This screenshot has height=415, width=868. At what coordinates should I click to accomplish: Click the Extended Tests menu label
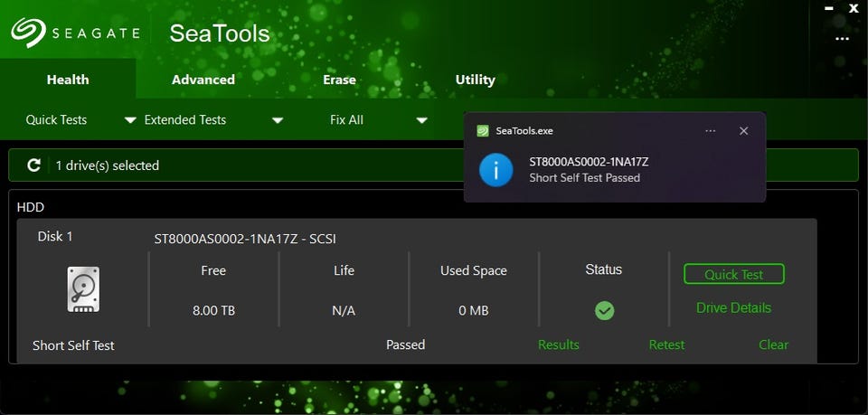(x=184, y=119)
